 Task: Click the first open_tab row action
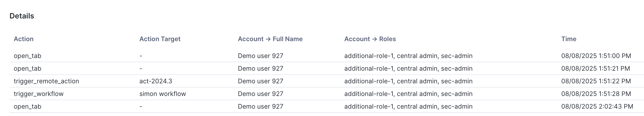coord(27,56)
